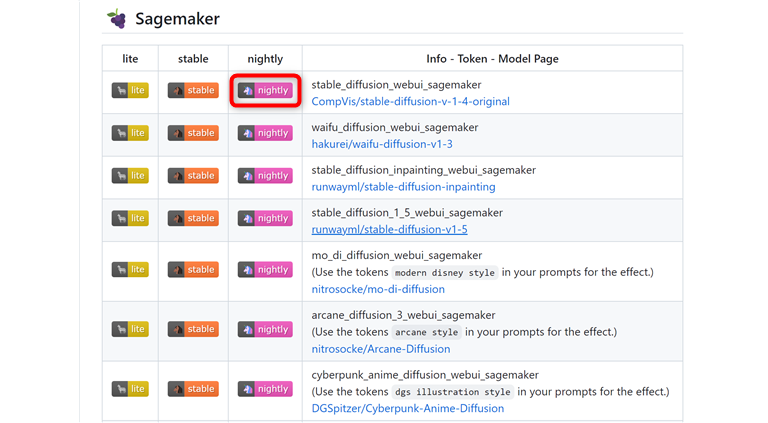
Task: Follow the runwayml/stable-diffusion-inpainting link
Action: point(403,187)
